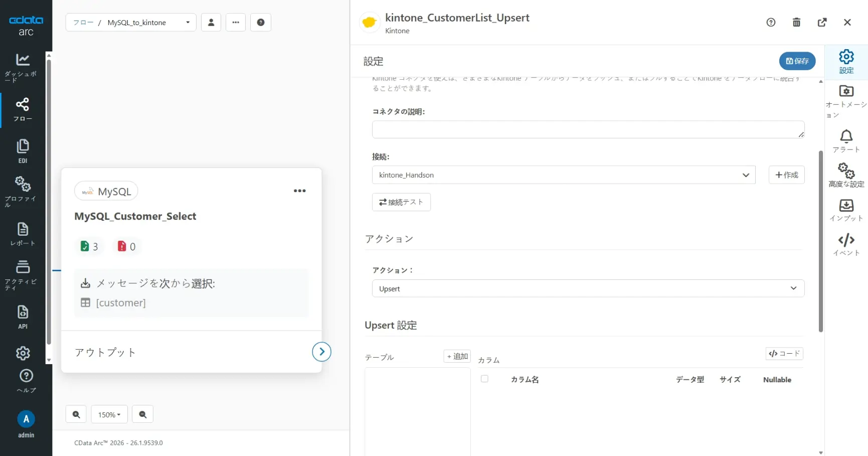Run the 接続テスト connection test
The height and width of the screenshot is (456, 868).
click(x=401, y=202)
